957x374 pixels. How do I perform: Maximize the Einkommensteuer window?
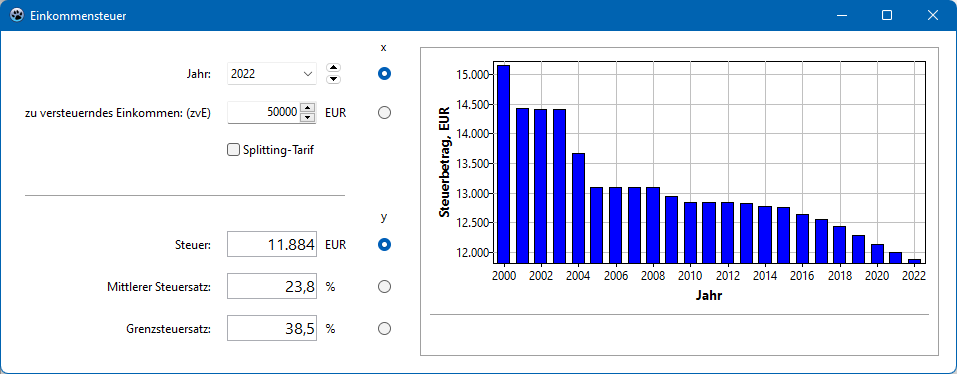tap(887, 15)
